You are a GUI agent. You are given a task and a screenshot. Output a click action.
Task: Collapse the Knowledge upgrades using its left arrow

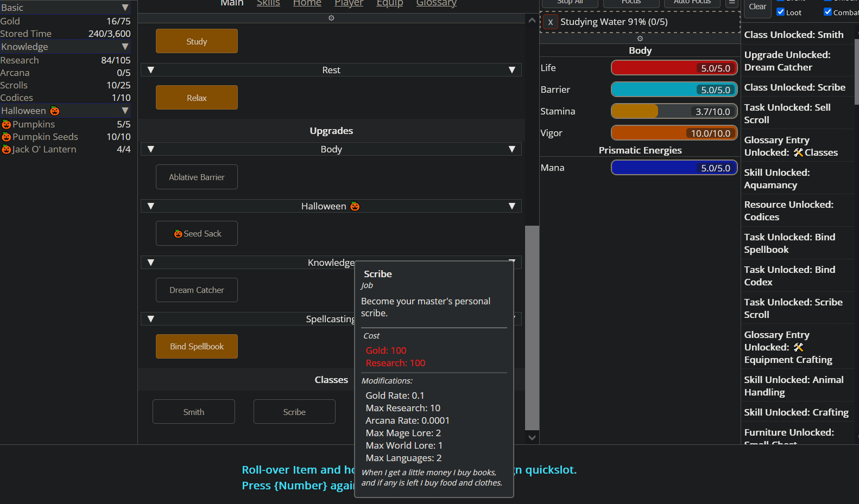(x=151, y=263)
